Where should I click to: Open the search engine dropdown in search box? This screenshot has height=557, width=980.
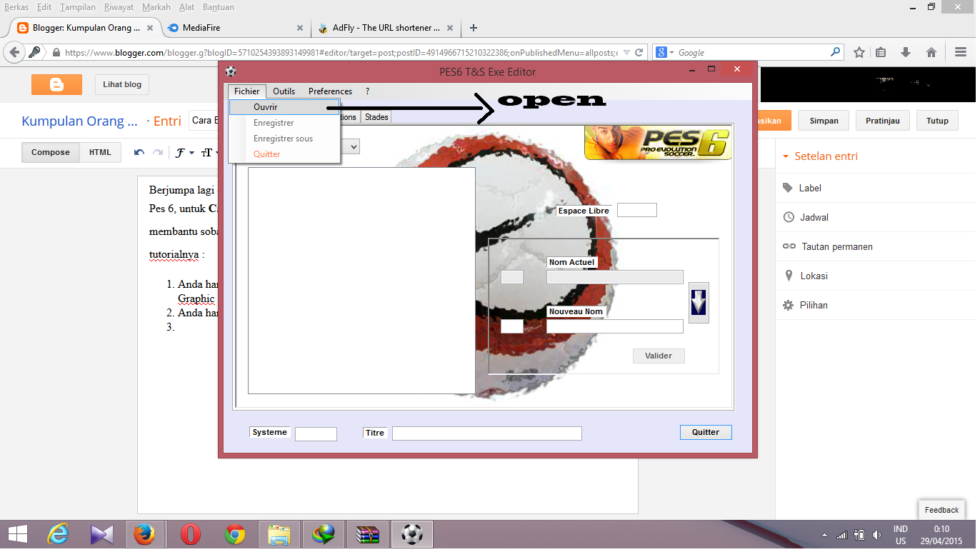(x=665, y=52)
